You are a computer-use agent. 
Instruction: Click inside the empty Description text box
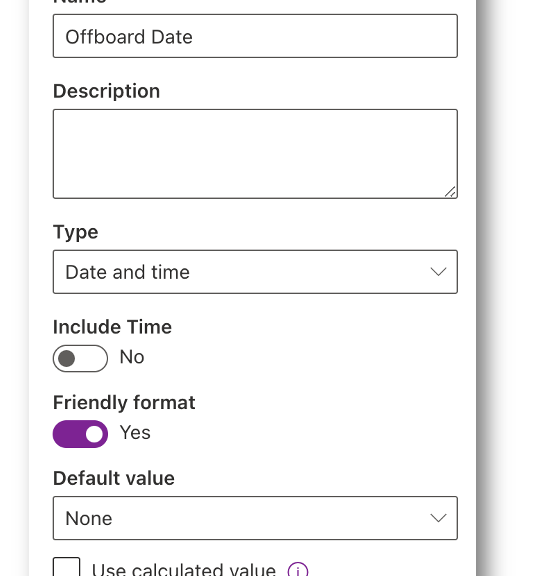tap(255, 154)
